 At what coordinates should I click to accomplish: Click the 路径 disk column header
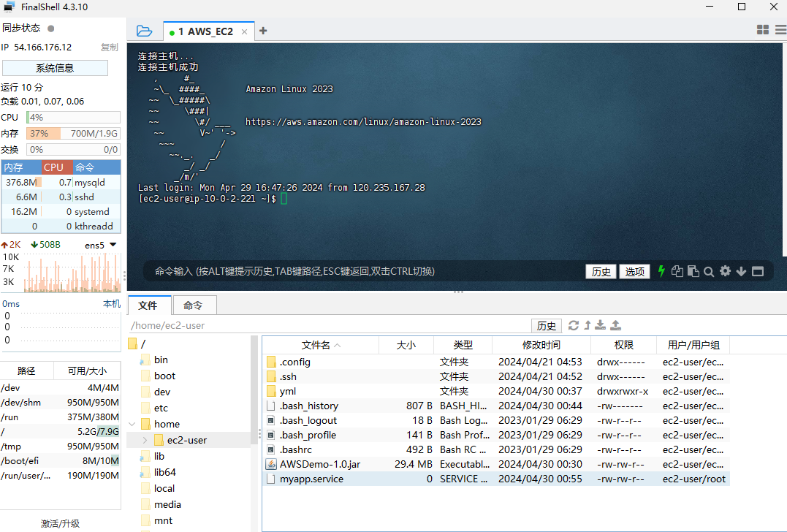point(26,371)
